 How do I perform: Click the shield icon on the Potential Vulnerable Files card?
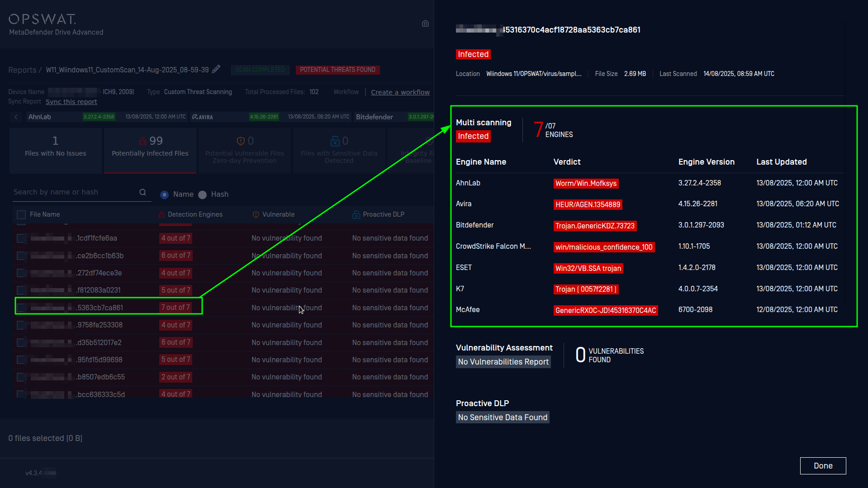241,141
